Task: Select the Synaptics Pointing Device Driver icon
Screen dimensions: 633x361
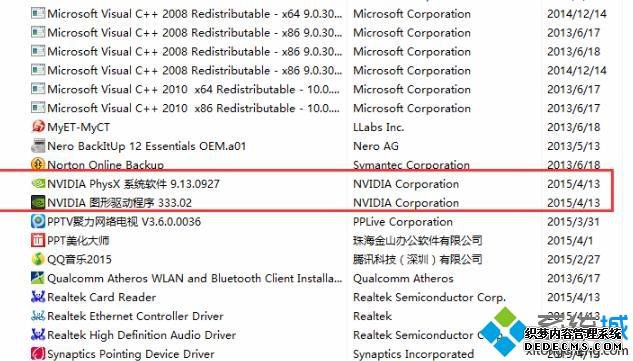Action: (38, 354)
